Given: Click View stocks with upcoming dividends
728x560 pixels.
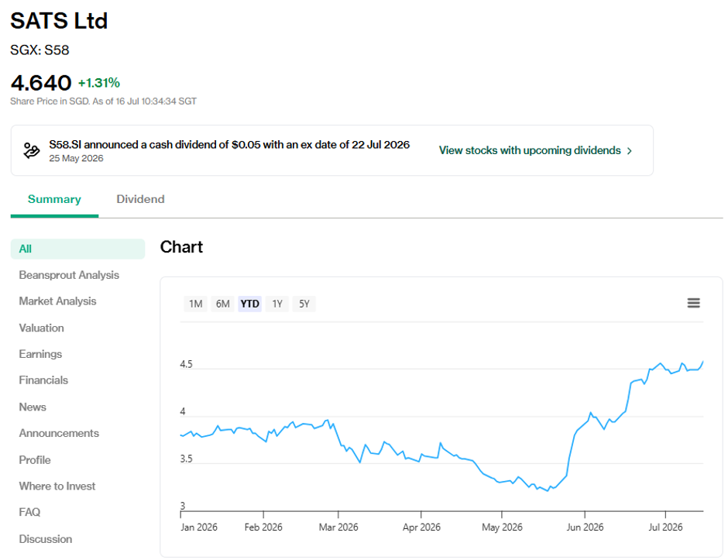Looking at the screenshot, I should [x=530, y=150].
